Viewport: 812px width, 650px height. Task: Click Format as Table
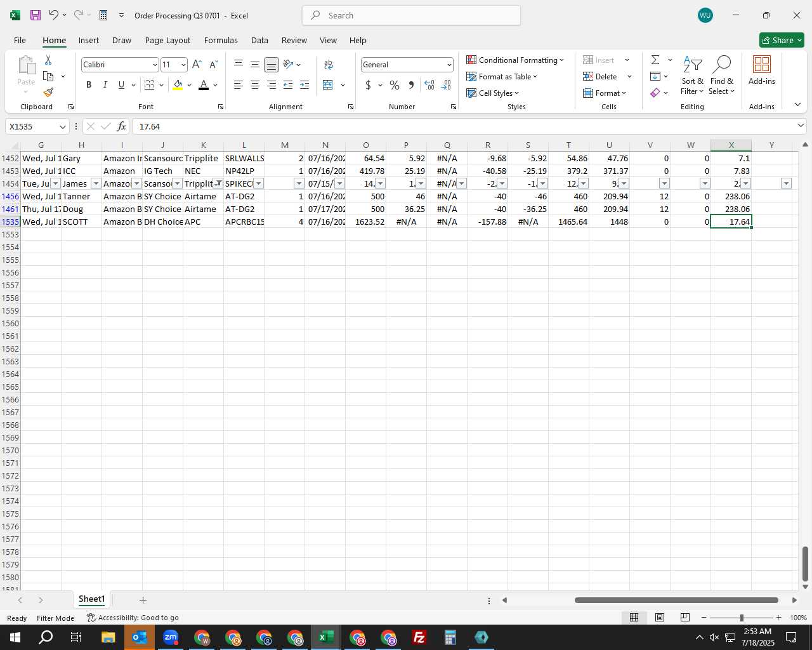(502, 76)
